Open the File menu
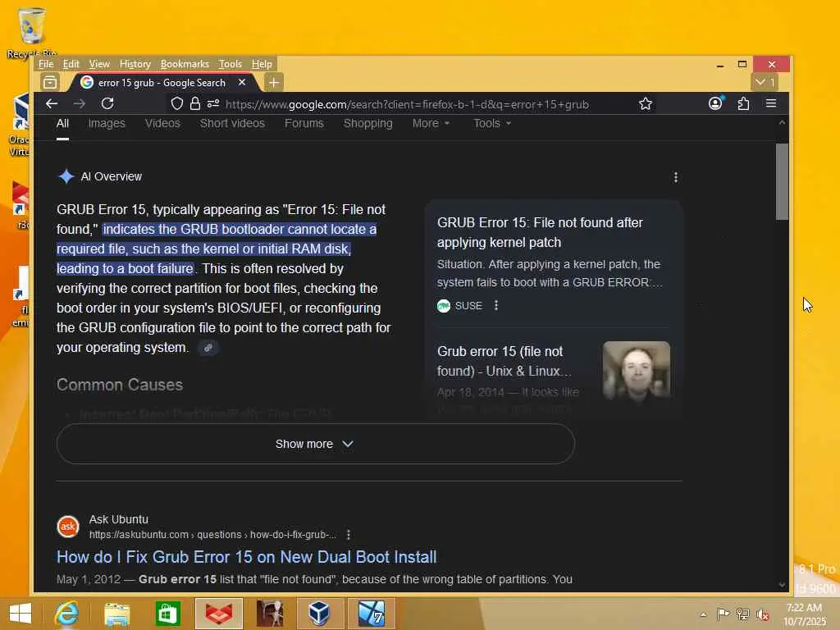Viewport: 840px width, 630px height. pyautogui.click(x=46, y=64)
